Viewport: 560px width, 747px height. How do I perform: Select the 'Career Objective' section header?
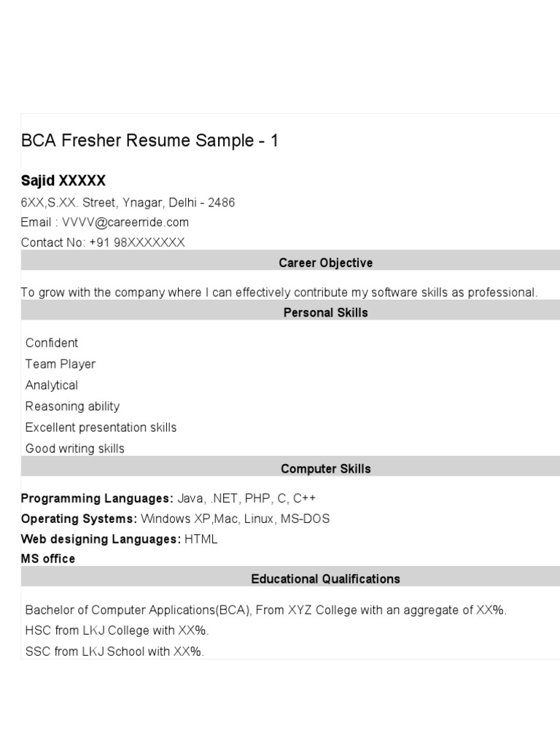pos(325,263)
